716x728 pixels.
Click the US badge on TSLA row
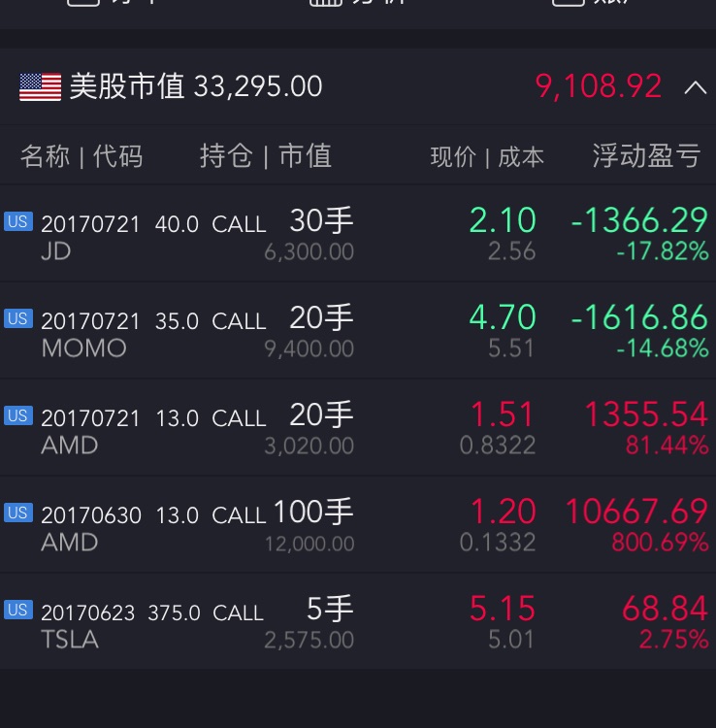pos(17,610)
